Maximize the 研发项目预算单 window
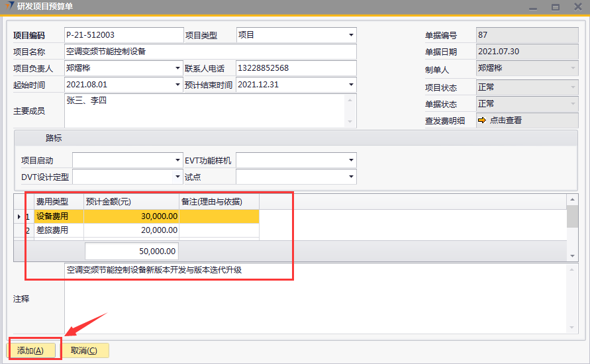Viewport: 590px width, 364px height. click(555, 7)
